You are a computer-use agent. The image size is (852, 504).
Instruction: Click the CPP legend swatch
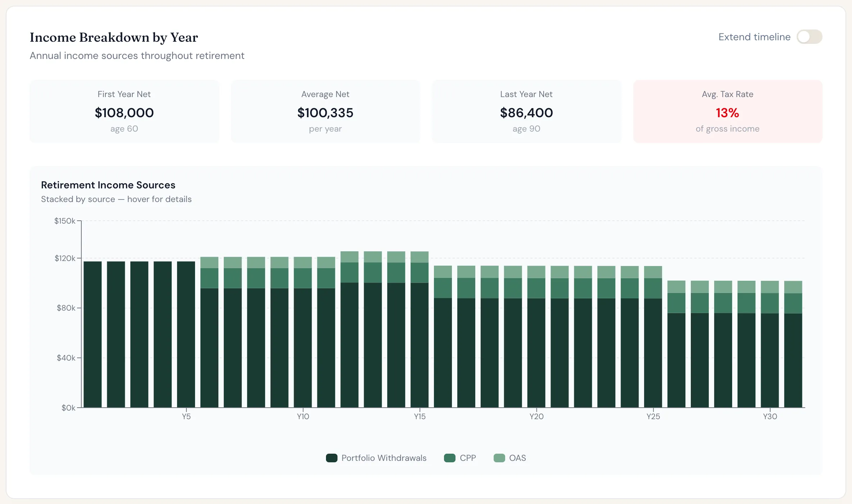(450, 458)
